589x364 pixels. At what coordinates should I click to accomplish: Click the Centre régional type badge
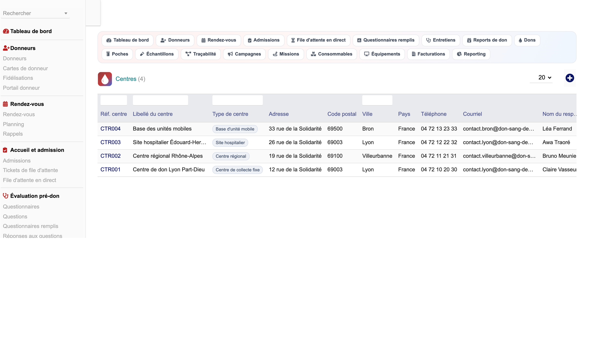coord(231,156)
